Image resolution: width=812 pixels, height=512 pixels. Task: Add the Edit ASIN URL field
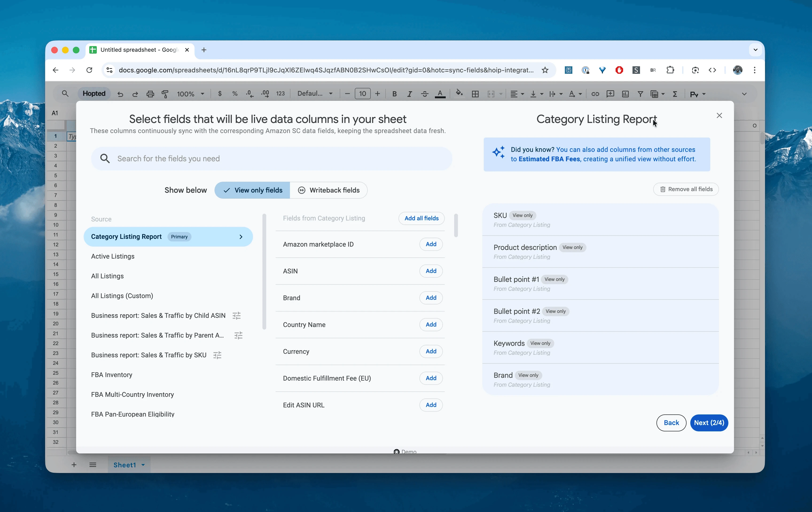(x=431, y=405)
